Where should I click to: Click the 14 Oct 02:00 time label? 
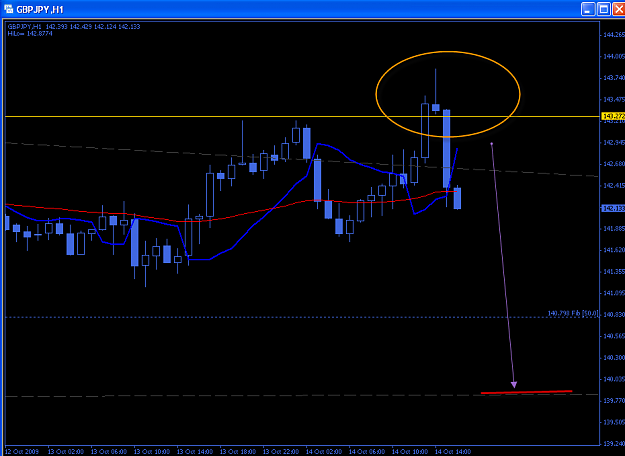coord(324,452)
